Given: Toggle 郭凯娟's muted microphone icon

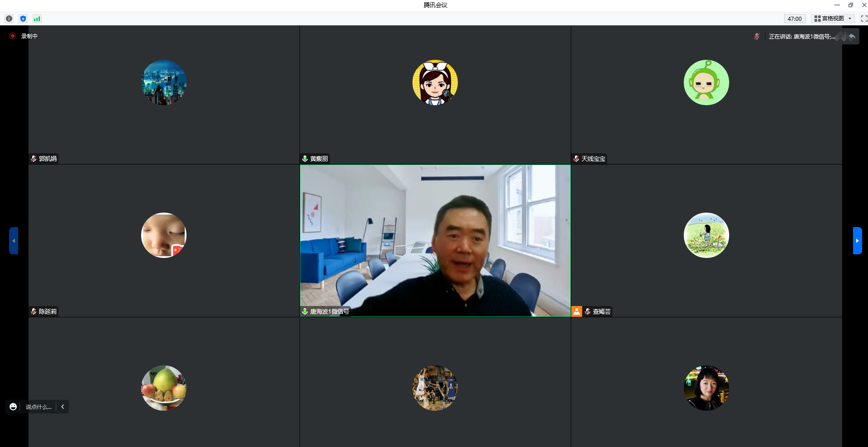Looking at the screenshot, I should pos(34,159).
